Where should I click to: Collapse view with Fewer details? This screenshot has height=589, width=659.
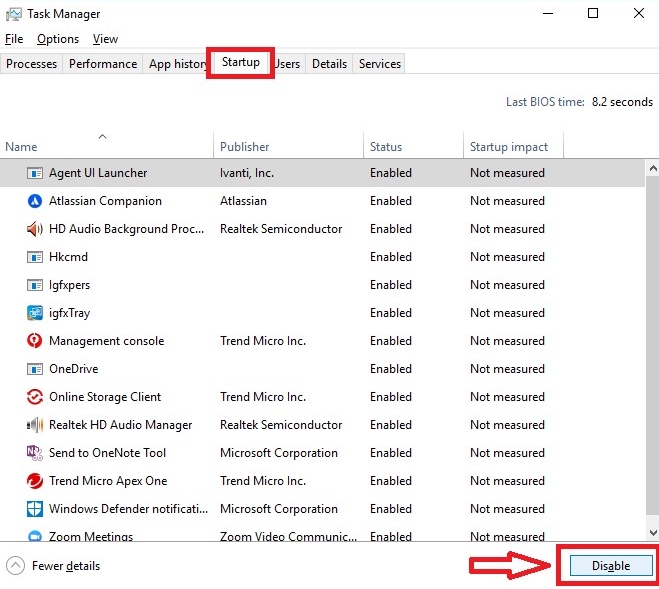pos(55,566)
